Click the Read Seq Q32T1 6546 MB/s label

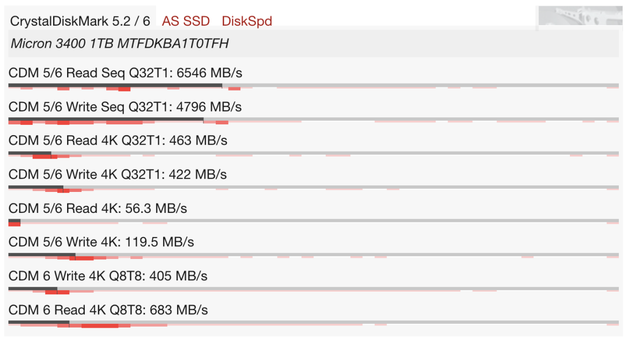point(126,73)
